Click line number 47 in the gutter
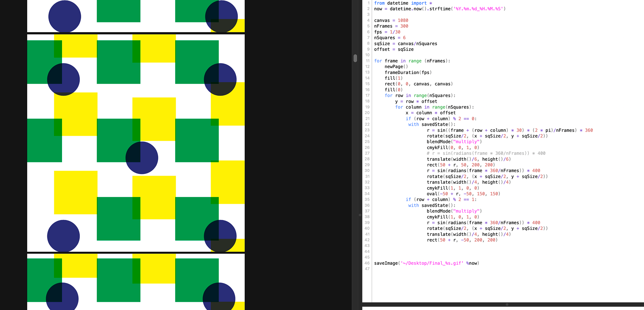This screenshot has height=310, width=644. pos(367,269)
